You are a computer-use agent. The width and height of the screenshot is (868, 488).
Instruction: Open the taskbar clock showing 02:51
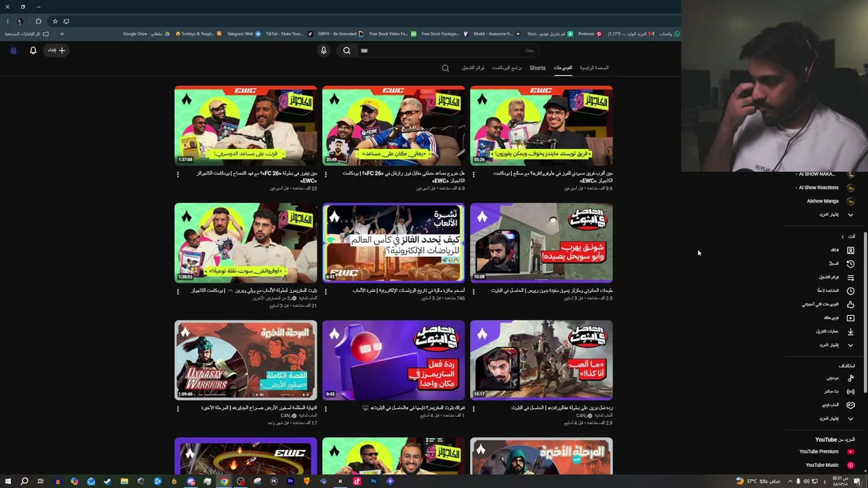click(841, 481)
